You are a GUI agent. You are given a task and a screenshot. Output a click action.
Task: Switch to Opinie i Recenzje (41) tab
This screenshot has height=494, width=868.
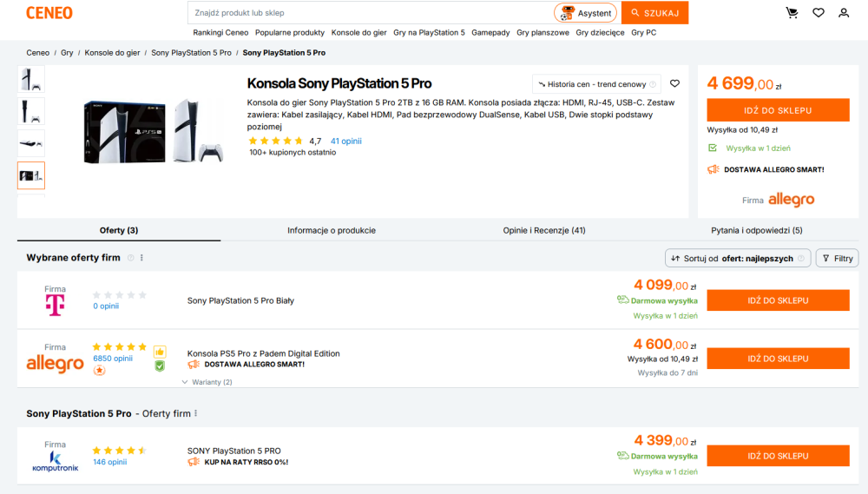tap(543, 230)
